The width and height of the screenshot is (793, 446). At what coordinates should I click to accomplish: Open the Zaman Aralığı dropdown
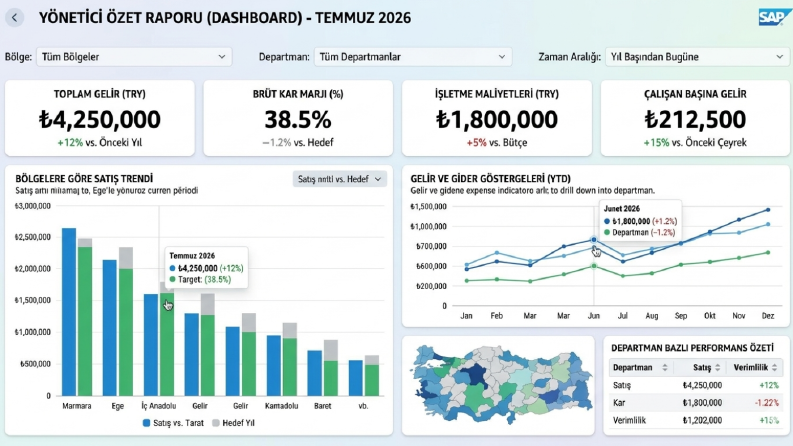[x=697, y=57]
